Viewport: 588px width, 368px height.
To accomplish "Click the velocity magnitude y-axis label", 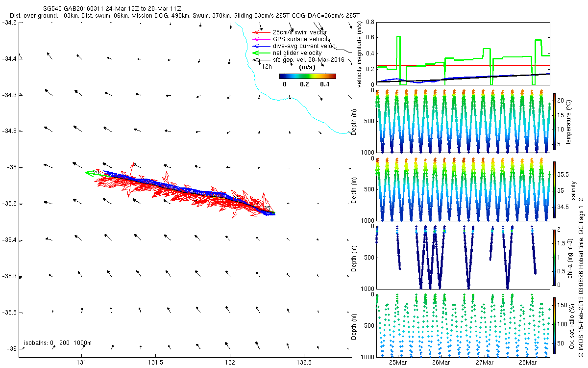I will [x=361, y=53].
